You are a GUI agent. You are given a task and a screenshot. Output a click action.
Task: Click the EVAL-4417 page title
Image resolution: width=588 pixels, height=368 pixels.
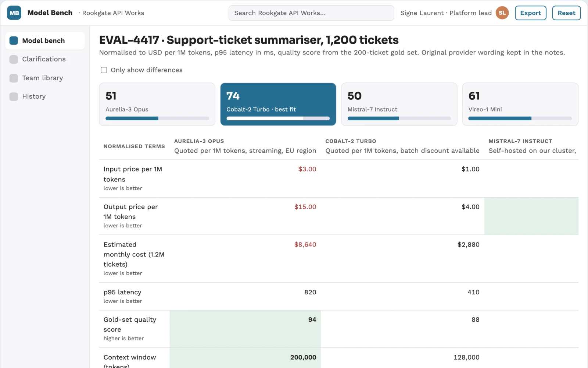[249, 40]
